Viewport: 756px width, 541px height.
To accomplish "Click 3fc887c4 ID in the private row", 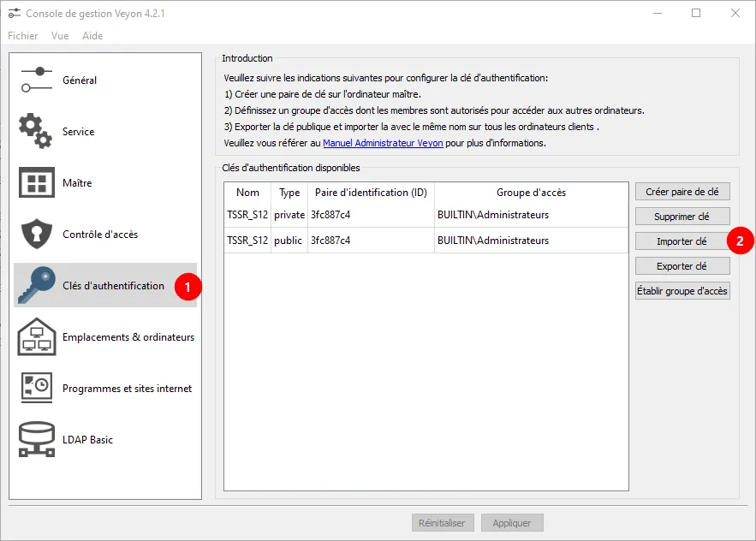I will click(371, 215).
